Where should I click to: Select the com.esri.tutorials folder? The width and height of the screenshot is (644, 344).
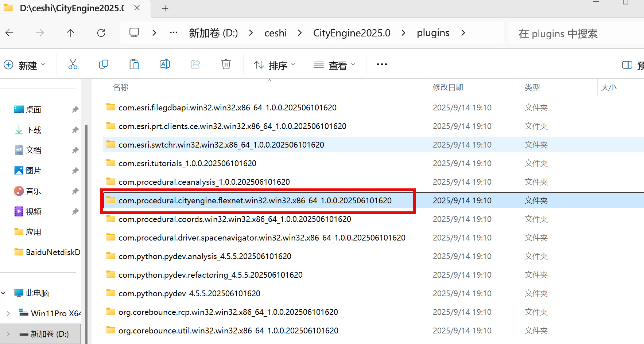point(187,163)
